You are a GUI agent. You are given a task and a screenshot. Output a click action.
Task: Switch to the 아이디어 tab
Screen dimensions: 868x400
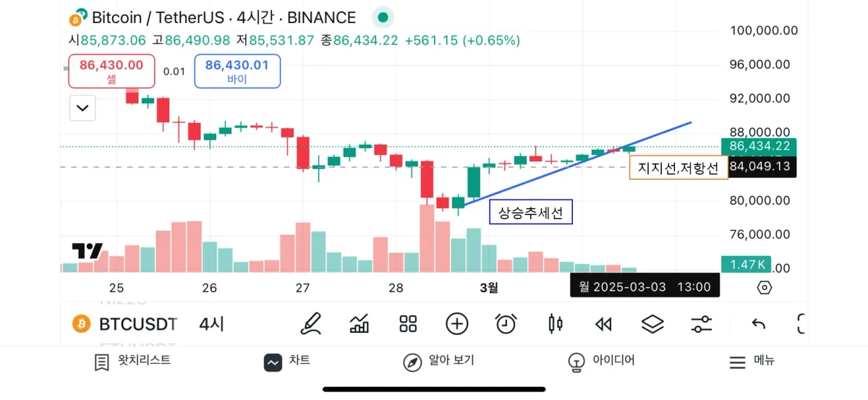tap(602, 361)
